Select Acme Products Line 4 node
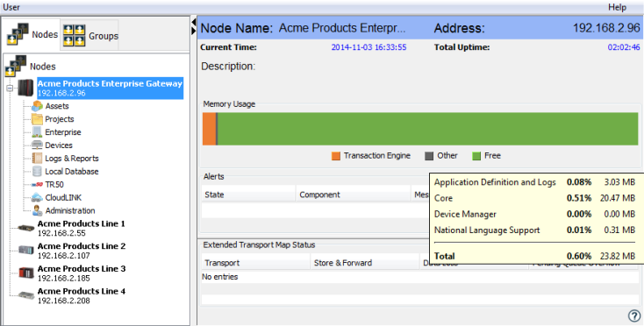Image resolution: width=644 pixels, height=326 pixels. tap(82, 295)
